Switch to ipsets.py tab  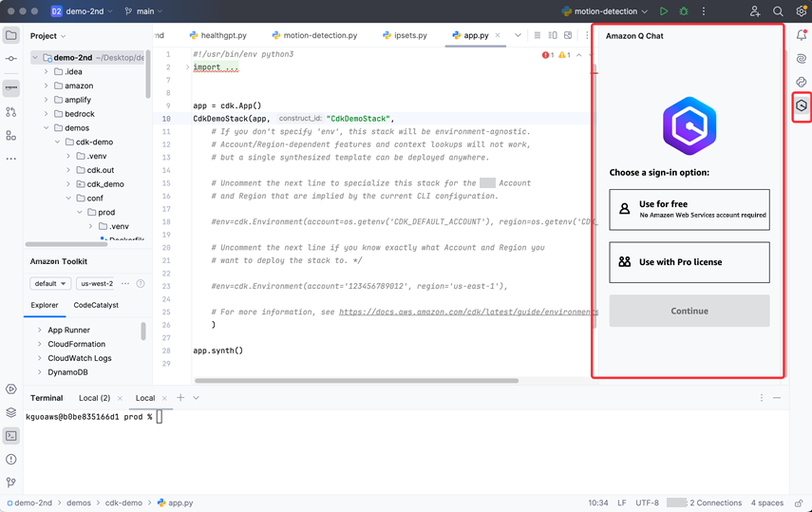(405, 35)
